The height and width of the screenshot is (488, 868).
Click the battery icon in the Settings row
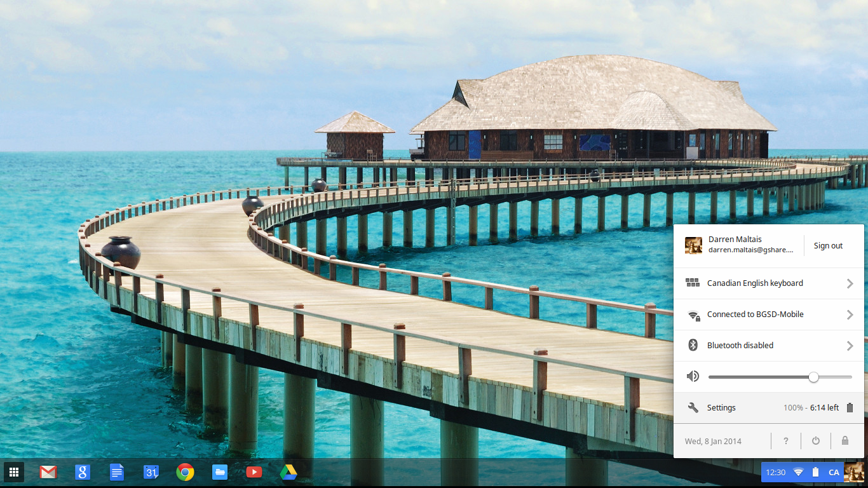click(x=850, y=408)
